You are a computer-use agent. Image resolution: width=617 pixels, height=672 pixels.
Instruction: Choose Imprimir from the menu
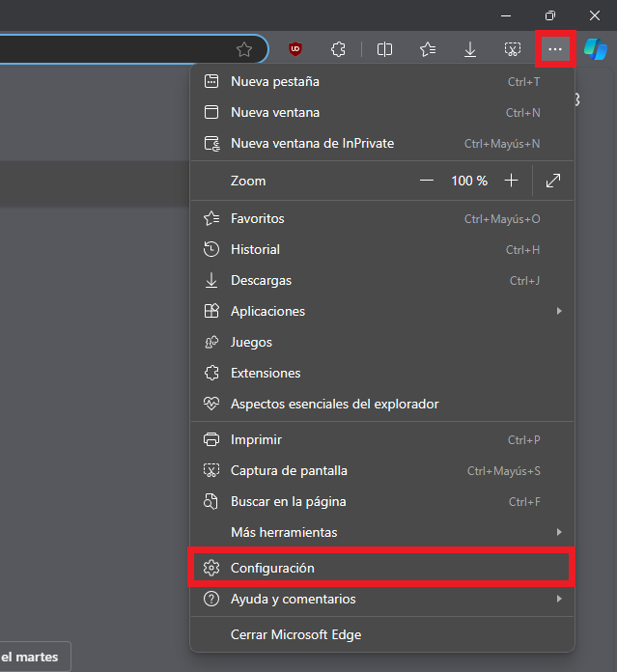coord(382,439)
